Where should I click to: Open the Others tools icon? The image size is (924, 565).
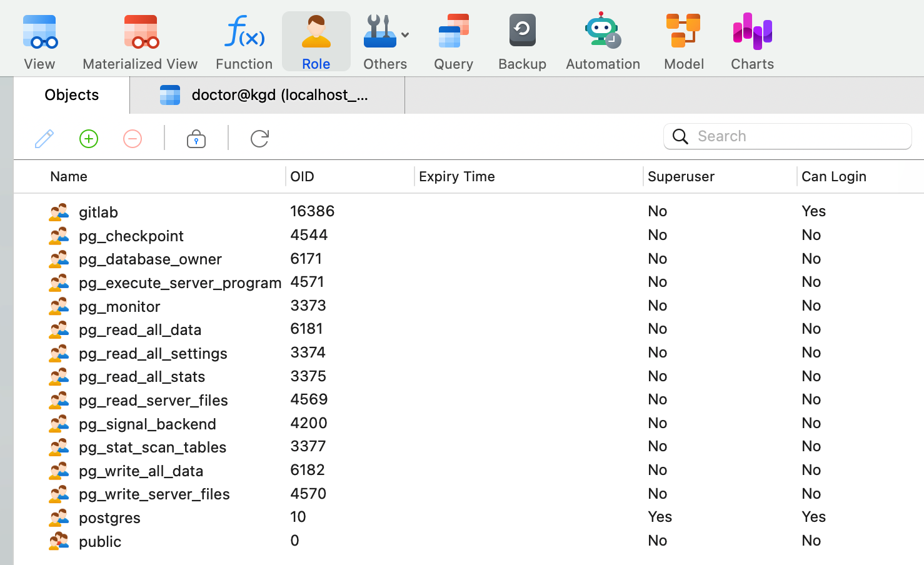(380, 31)
